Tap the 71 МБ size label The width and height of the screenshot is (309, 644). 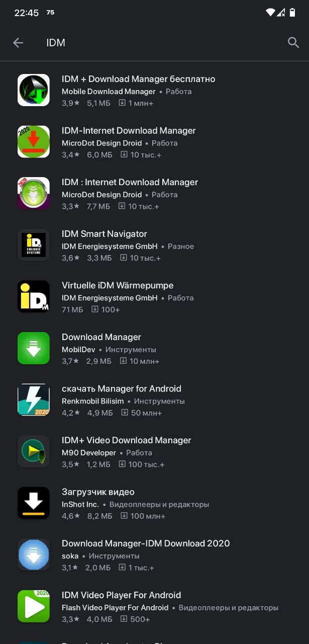tap(72, 309)
